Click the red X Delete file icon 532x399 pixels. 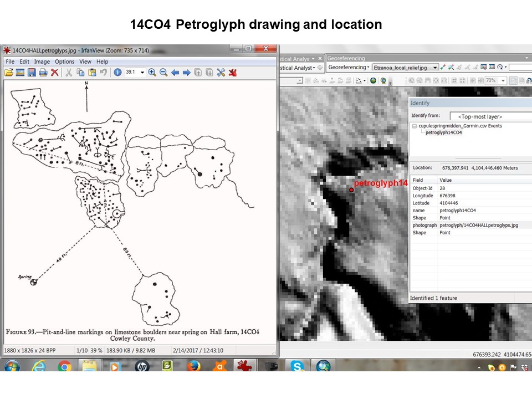point(55,72)
